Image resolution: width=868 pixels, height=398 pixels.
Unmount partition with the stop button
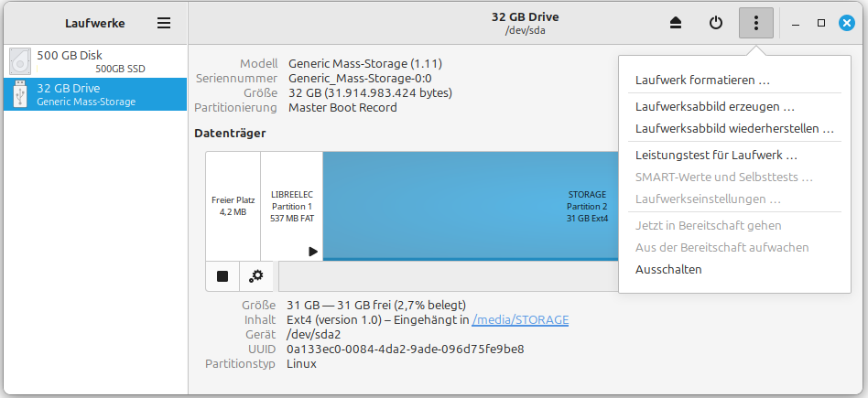pos(222,276)
